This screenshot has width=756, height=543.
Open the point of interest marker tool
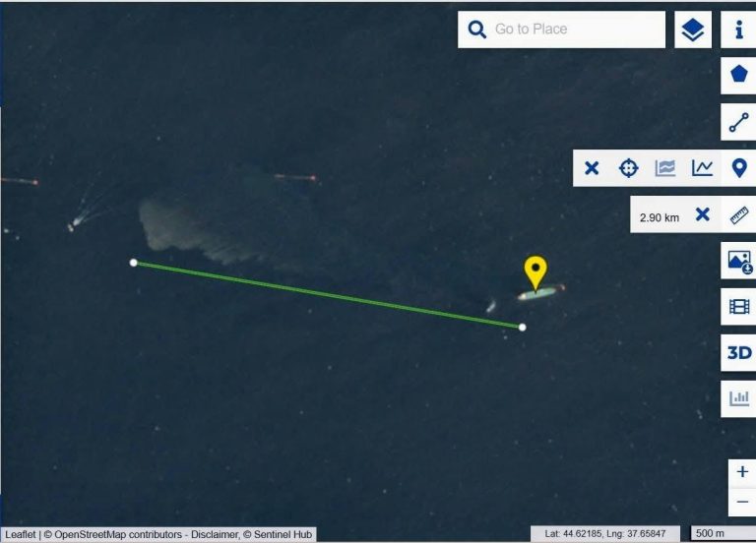click(x=739, y=168)
